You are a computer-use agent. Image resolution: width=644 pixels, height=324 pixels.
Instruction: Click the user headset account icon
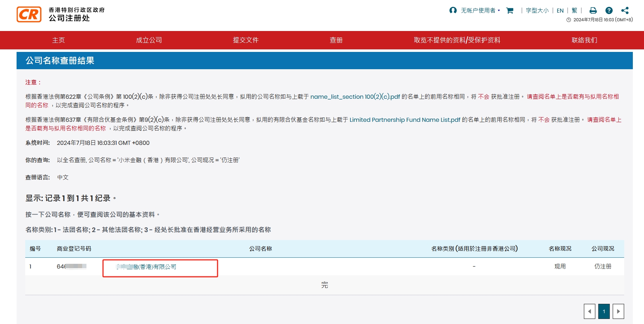[x=453, y=10]
